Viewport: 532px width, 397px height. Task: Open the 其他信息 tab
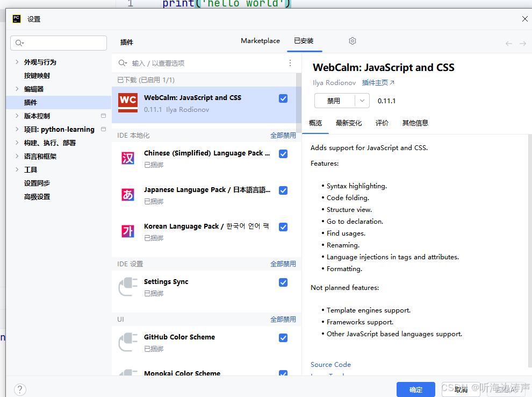415,123
